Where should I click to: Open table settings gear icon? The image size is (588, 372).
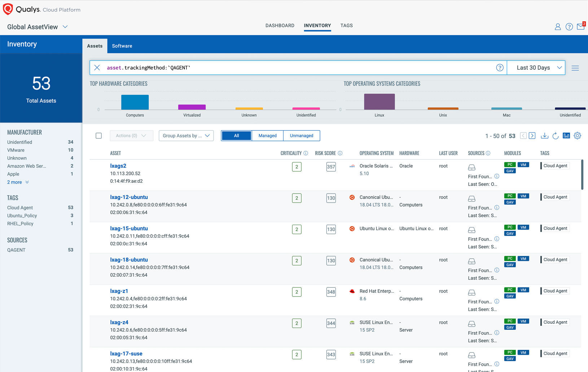click(577, 136)
